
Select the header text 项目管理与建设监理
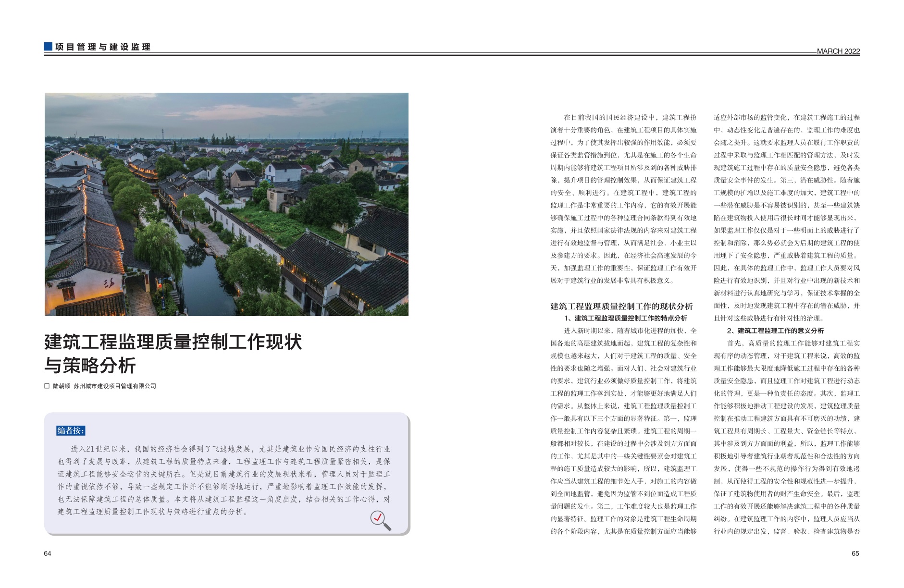(103, 47)
